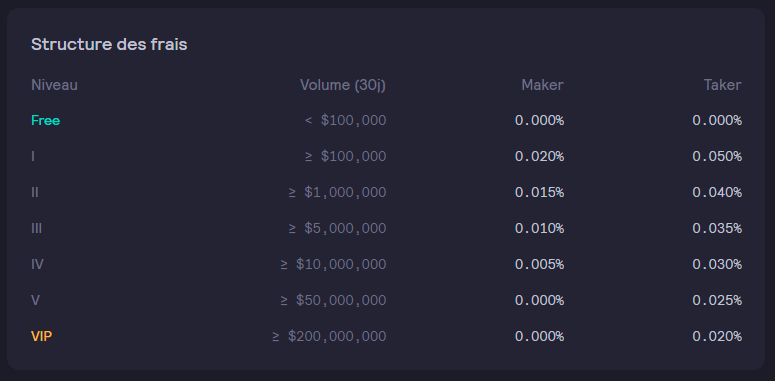
Task: Select the level V row label
Action: (36, 300)
